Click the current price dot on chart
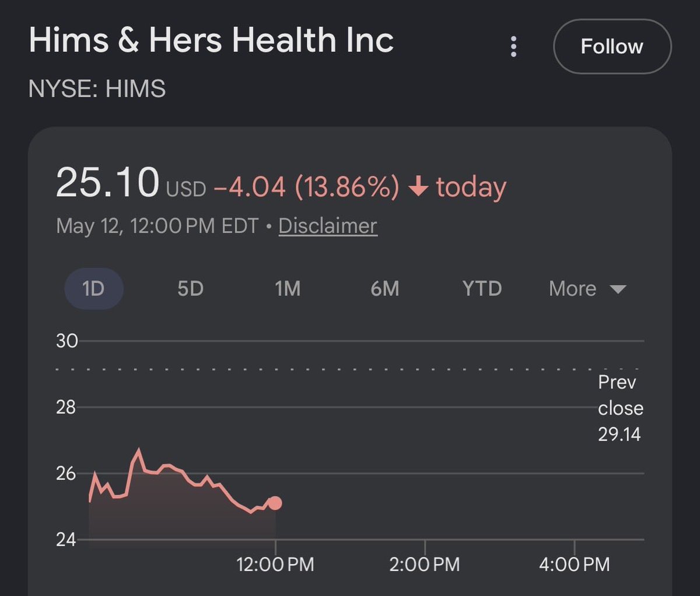 click(x=275, y=503)
